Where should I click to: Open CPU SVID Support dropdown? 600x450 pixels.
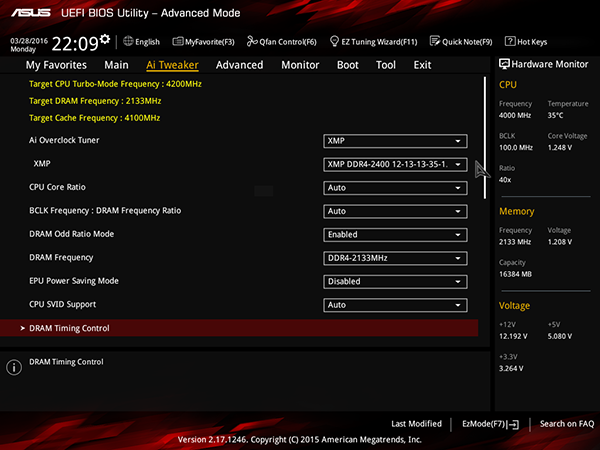(x=395, y=305)
